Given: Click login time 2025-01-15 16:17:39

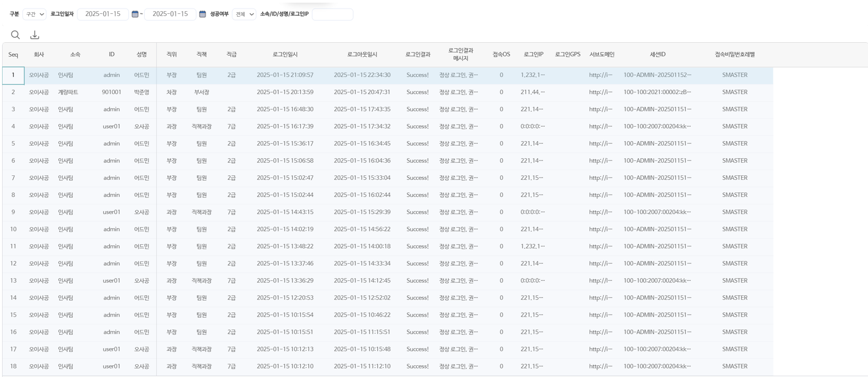Looking at the screenshot, I should [x=285, y=127].
